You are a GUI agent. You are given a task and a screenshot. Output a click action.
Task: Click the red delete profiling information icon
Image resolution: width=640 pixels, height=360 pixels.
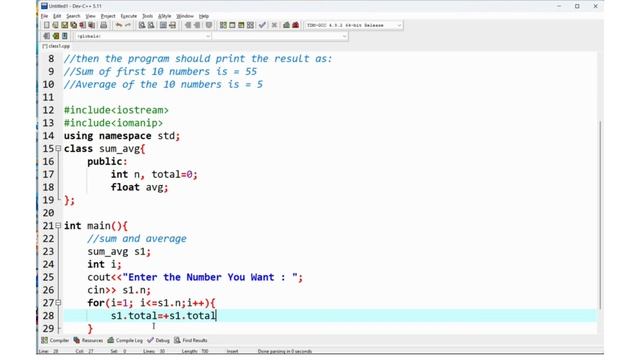(x=296, y=25)
